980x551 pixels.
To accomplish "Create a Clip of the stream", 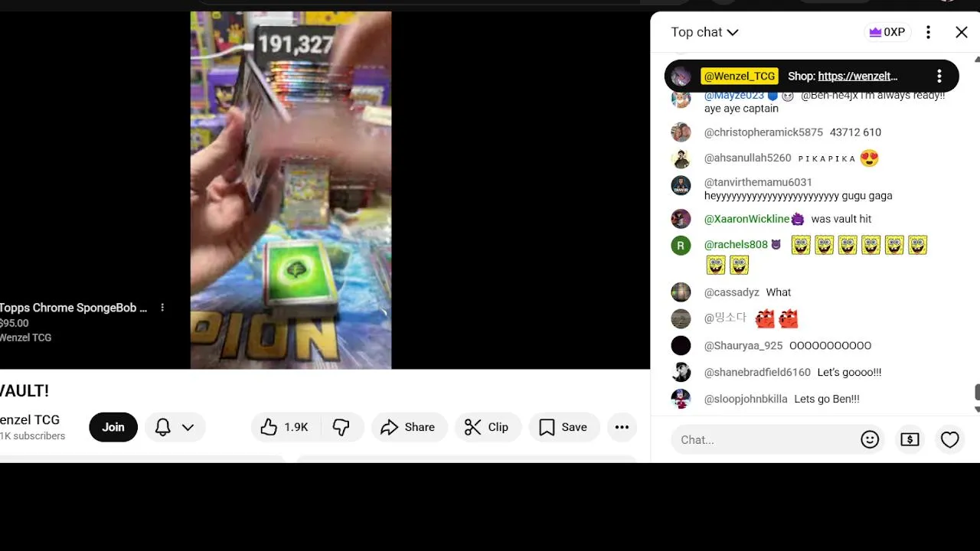I will click(488, 427).
